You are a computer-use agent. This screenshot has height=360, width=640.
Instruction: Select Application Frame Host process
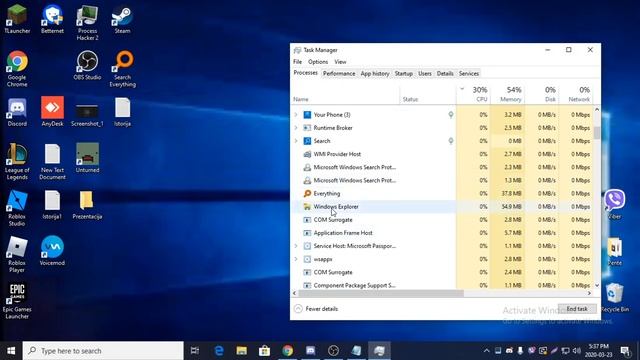[x=442, y=233]
